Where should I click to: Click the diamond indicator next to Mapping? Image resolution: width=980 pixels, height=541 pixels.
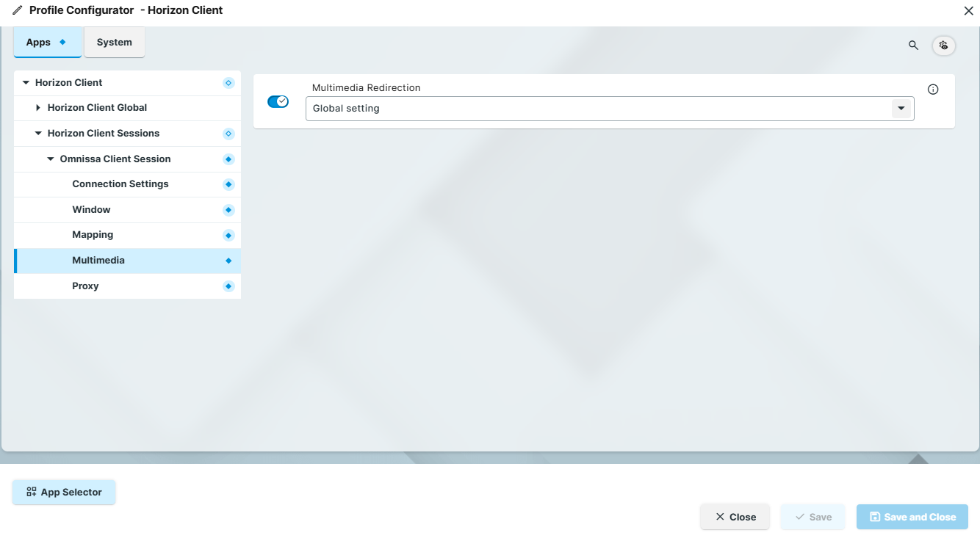click(228, 235)
